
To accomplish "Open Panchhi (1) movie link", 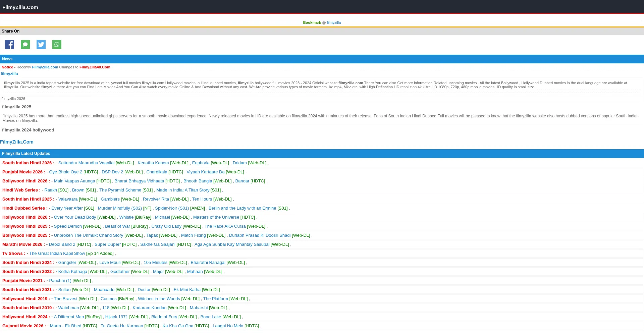I will coord(60,281).
